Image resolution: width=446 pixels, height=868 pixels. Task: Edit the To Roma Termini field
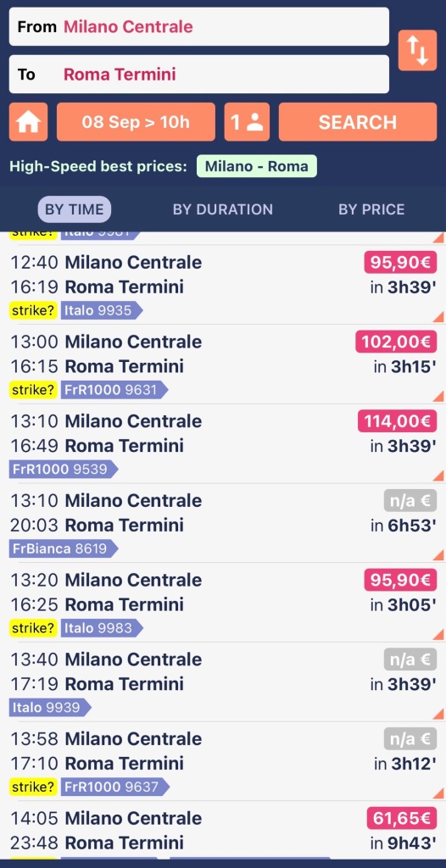(199, 75)
